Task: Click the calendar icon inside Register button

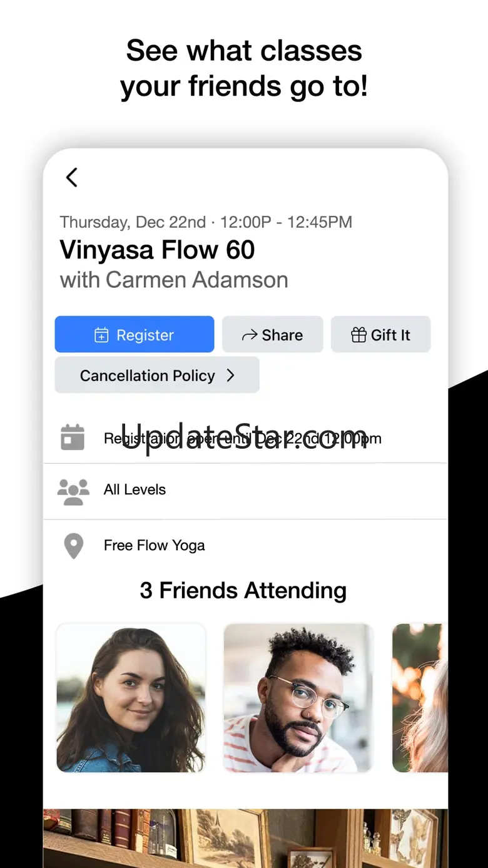Action: [101, 335]
